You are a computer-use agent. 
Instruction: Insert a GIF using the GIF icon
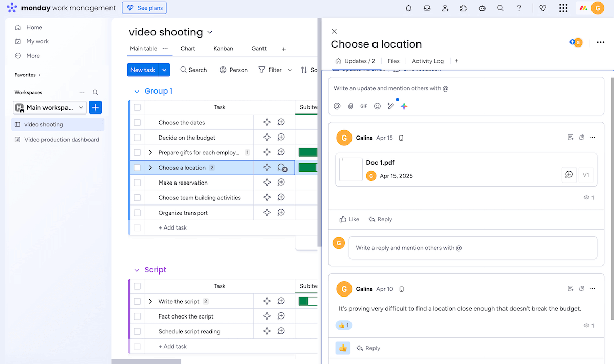tap(363, 106)
